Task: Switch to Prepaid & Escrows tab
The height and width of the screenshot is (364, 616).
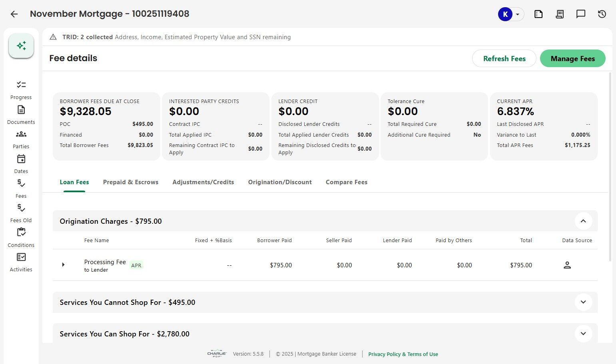Action: coord(131,182)
